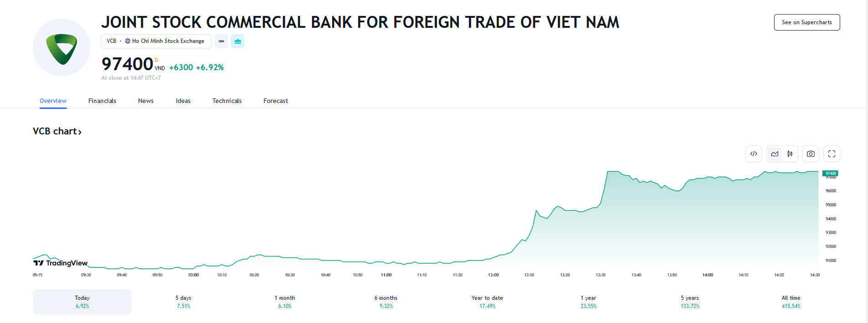Click the gray flag icon beside the ticker
Viewport: 868px width, 323px height.
pos(221,41)
